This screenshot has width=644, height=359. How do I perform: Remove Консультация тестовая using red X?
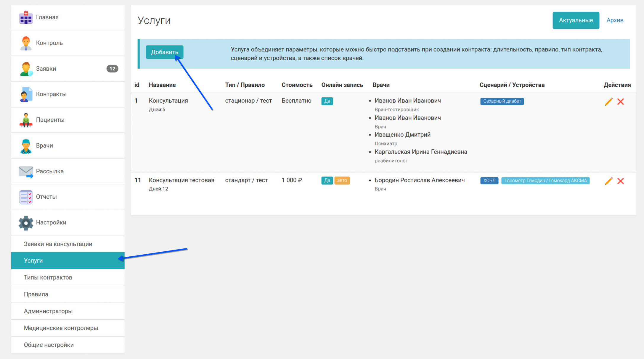(x=621, y=181)
